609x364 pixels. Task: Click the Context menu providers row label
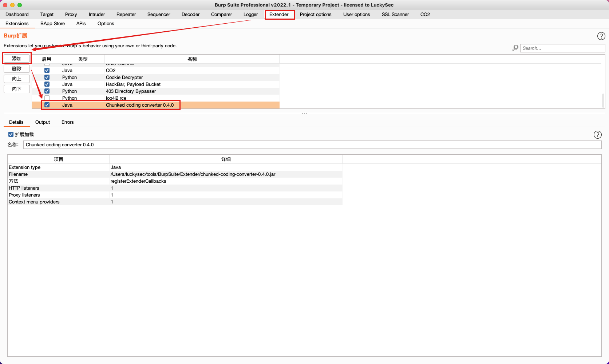(x=34, y=202)
